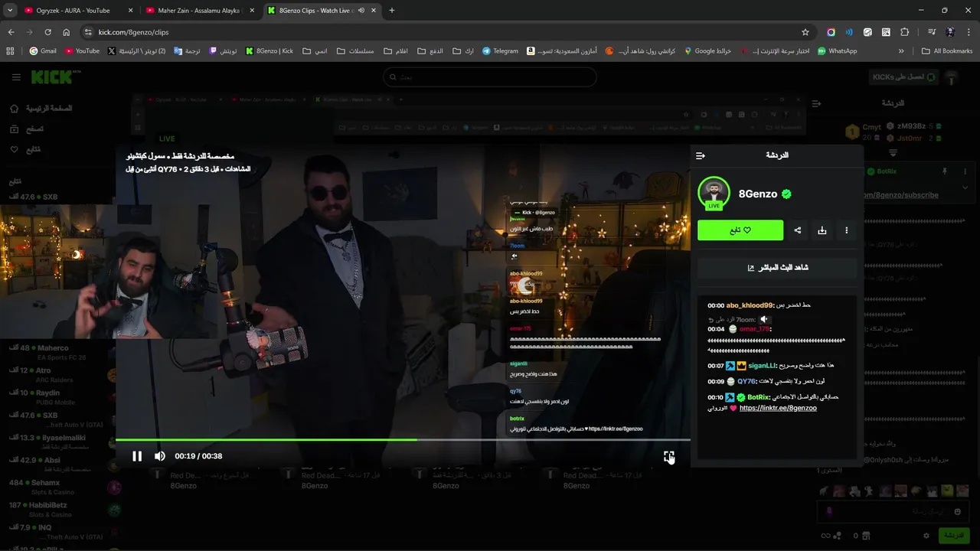Viewport: 980px width, 551px height.
Task: Open the 8Genzo profile avatar
Action: [x=714, y=193]
